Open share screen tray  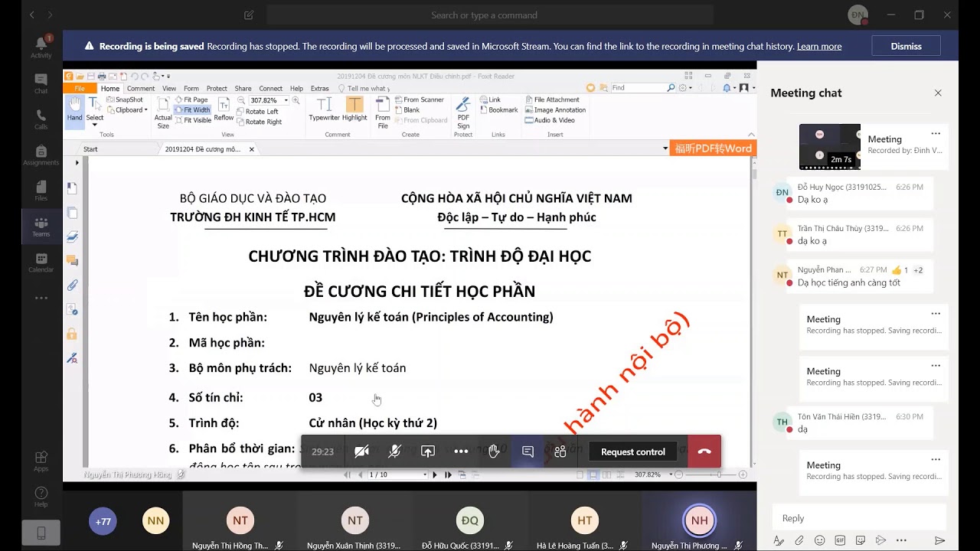428,452
